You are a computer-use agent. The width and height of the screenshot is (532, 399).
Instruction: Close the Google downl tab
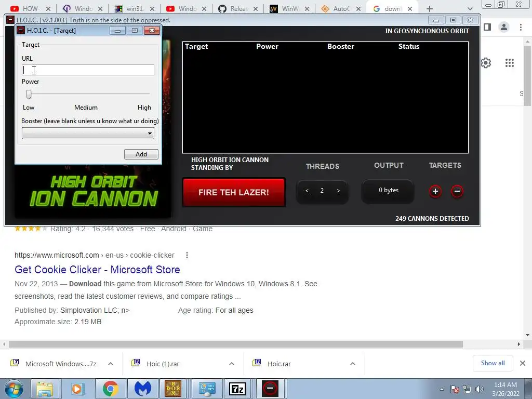[x=410, y=9]
